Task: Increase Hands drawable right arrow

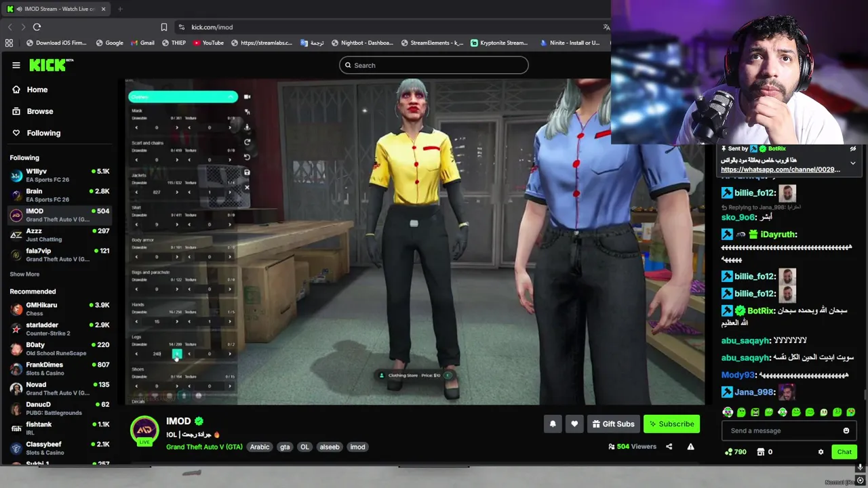Action: 177,321
